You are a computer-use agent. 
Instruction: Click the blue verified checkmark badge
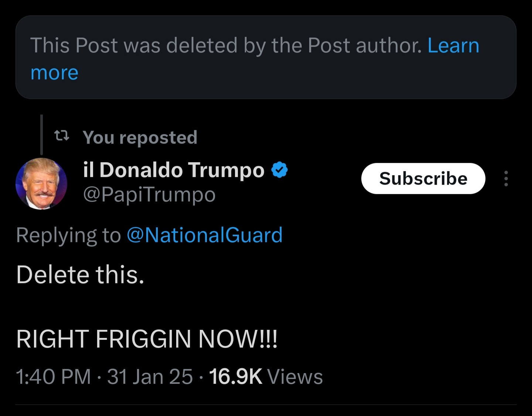pyautogui.click(x=280, y=170)
